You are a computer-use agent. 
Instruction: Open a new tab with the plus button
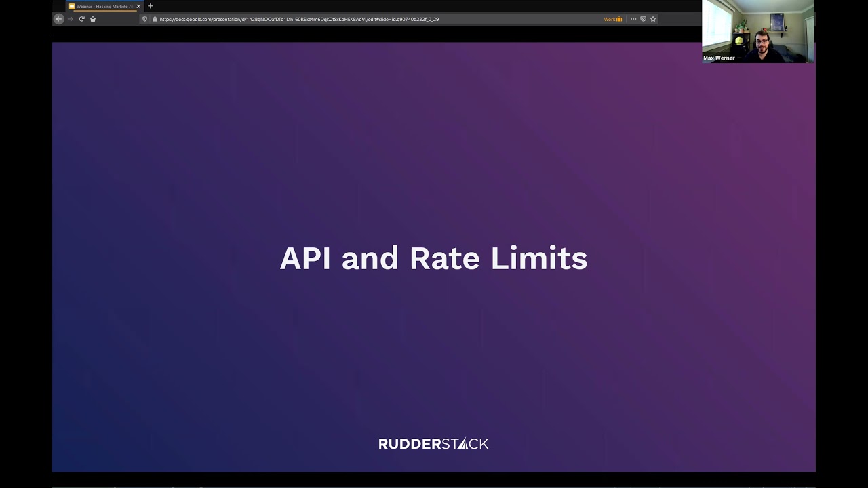(x=151, y=6)
